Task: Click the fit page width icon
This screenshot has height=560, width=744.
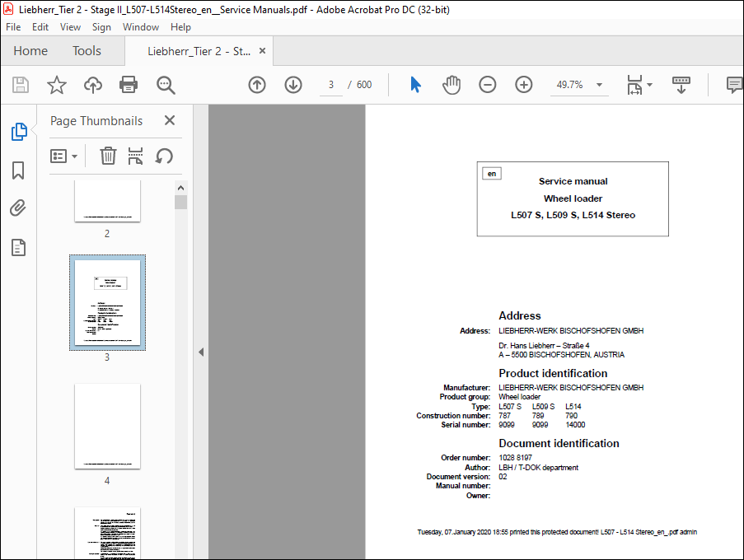Action: [634, 85]
